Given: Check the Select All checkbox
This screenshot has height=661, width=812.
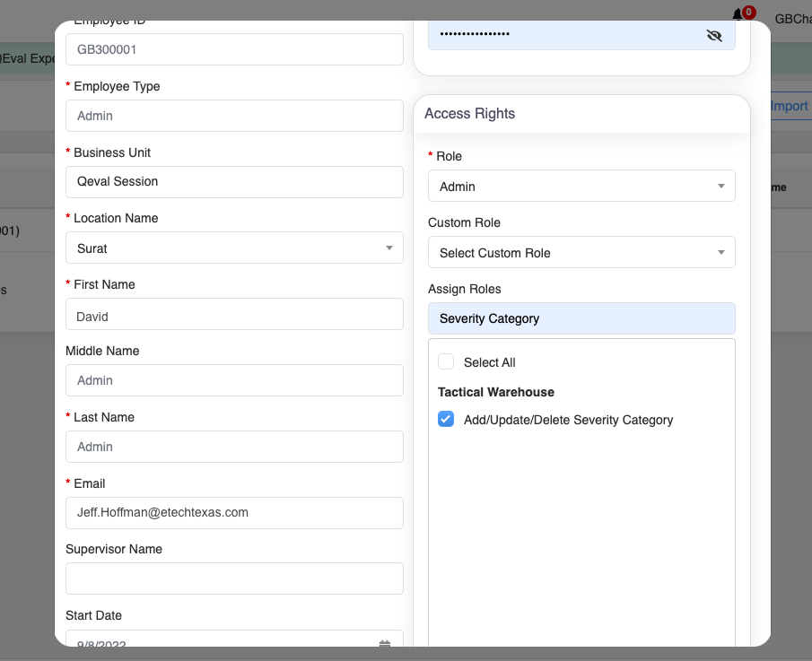Looking at the screenshot, I should (x=446, y=362).
